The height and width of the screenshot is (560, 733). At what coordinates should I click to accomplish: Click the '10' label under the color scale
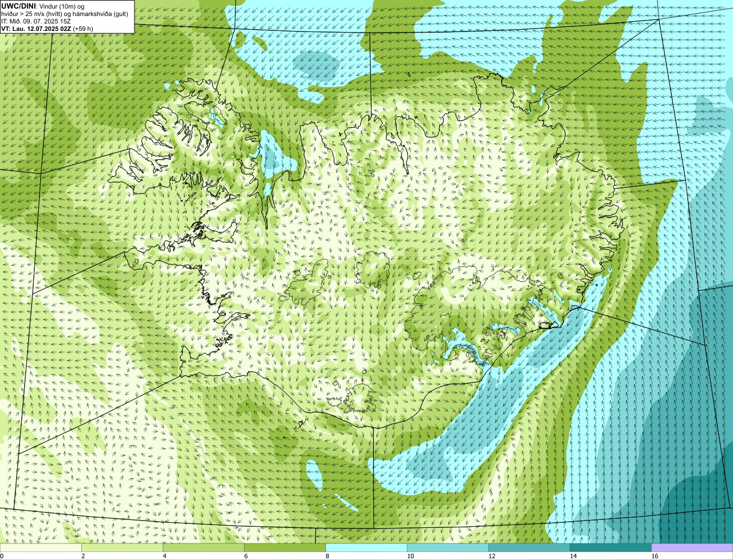(410, 556)
